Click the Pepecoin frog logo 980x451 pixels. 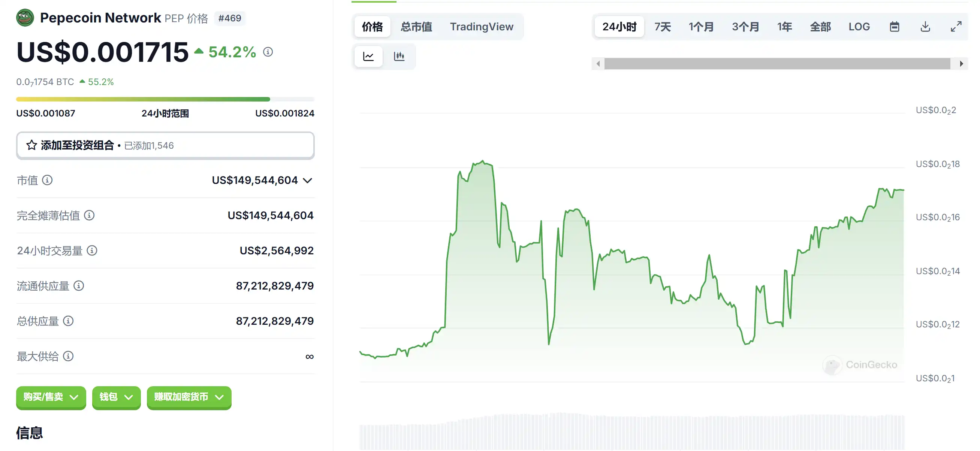click(25, 18)
